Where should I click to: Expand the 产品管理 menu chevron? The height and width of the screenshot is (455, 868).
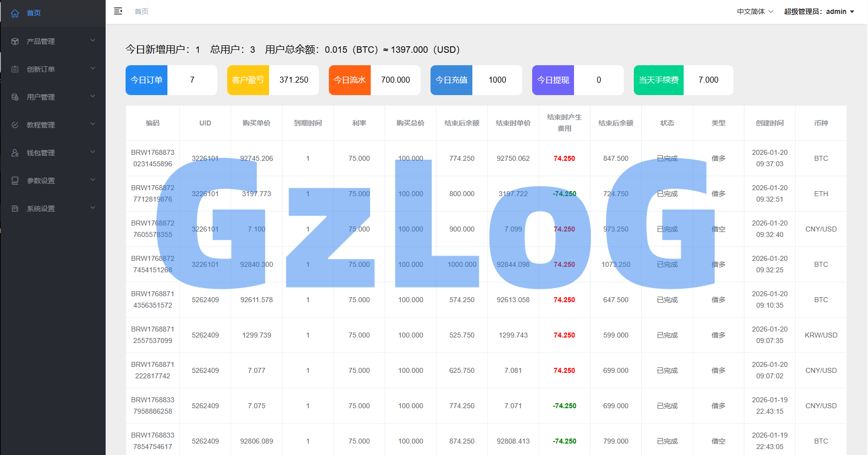point(93,40)
